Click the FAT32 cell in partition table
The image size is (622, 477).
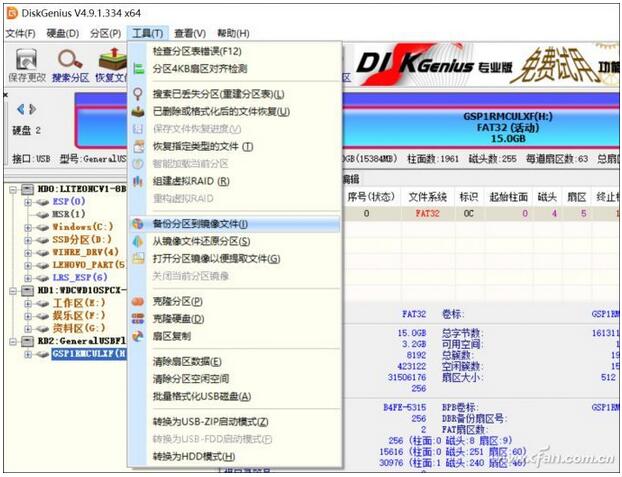(x=427, y=213)
